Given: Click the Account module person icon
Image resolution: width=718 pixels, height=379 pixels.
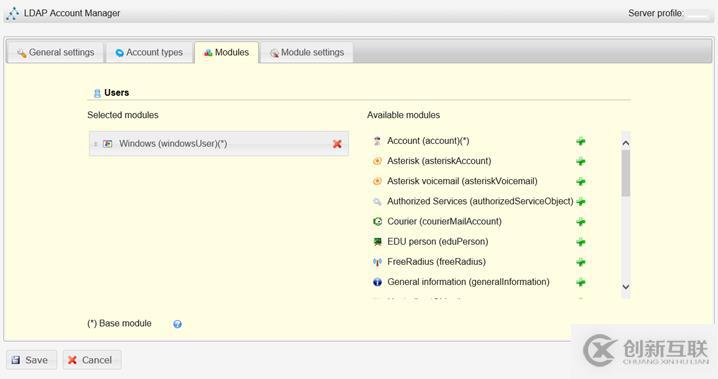Looking at the screenshot, I should tap(377, 141).
